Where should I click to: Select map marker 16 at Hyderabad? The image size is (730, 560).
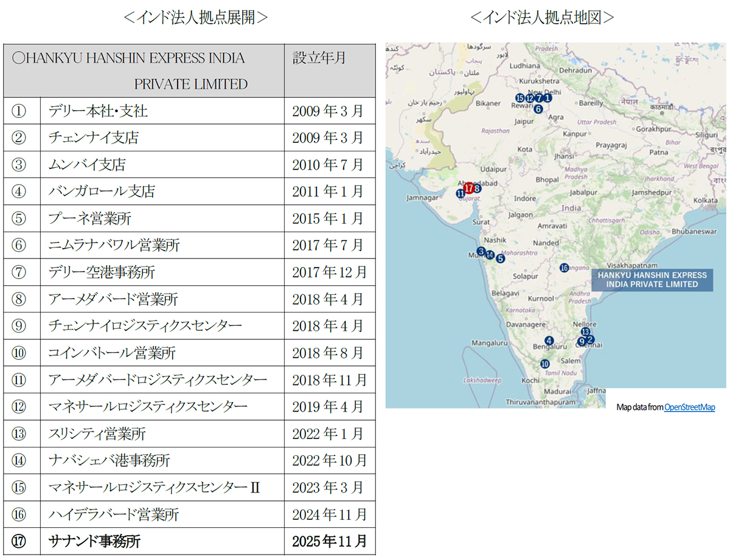[x=564, y=268]
